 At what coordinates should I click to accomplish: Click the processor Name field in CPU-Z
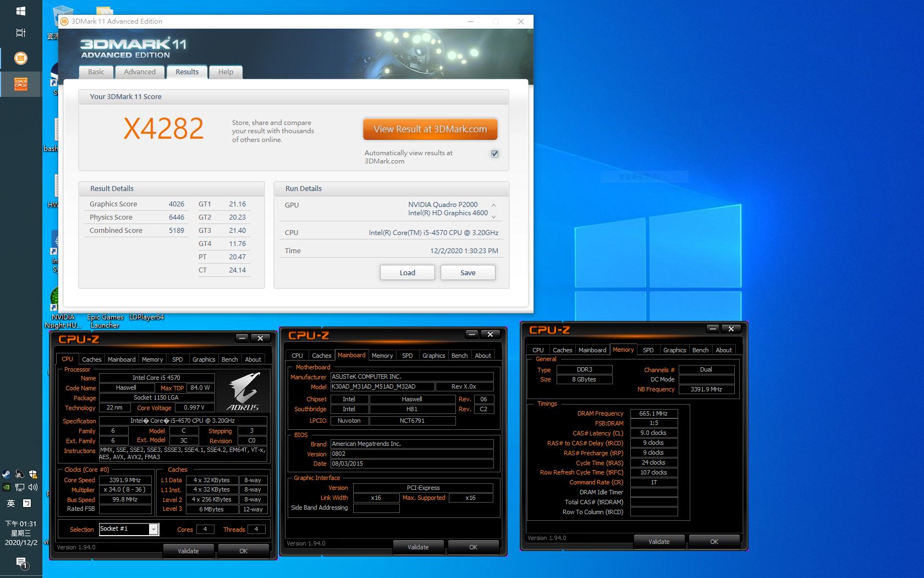156,378
